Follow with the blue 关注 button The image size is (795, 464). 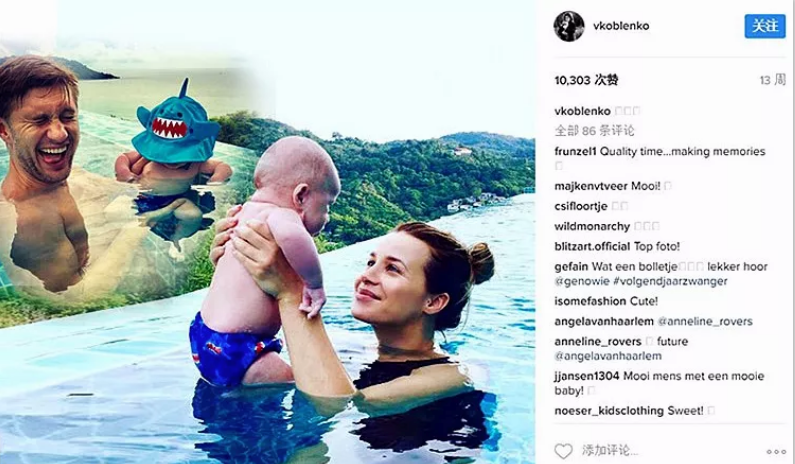(765, 26)
